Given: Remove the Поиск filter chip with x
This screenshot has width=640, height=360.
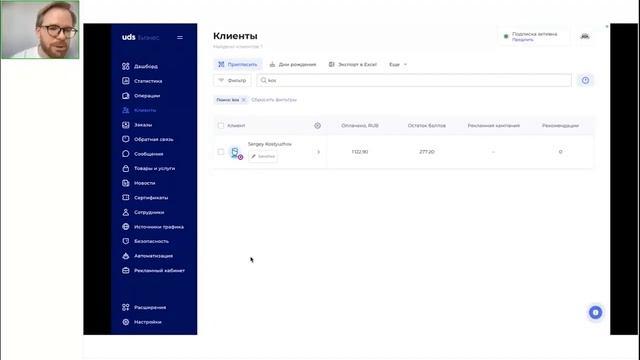Looking at the screenshot, I should 244,100.
